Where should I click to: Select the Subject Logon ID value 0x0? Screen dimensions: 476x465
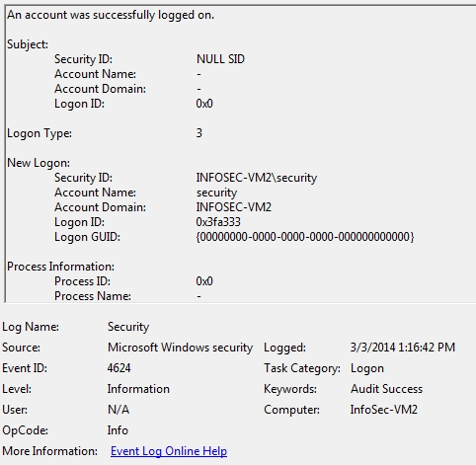[204, 104]
